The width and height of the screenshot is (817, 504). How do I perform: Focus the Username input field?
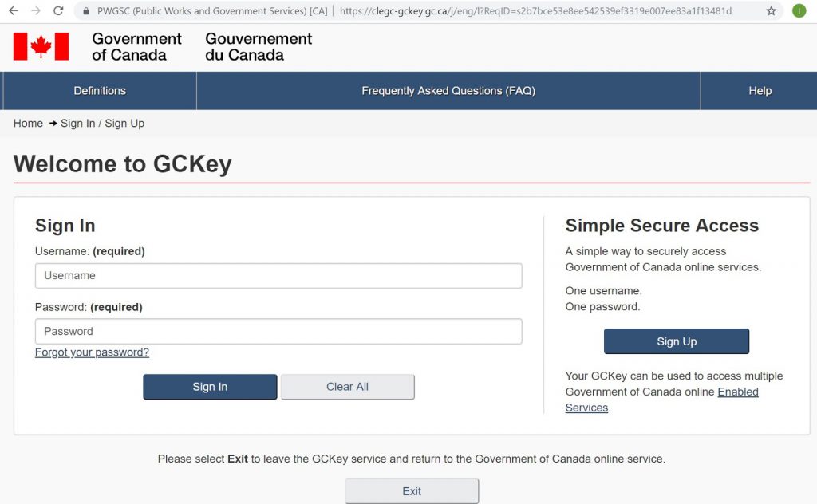[x=278, y=275]
